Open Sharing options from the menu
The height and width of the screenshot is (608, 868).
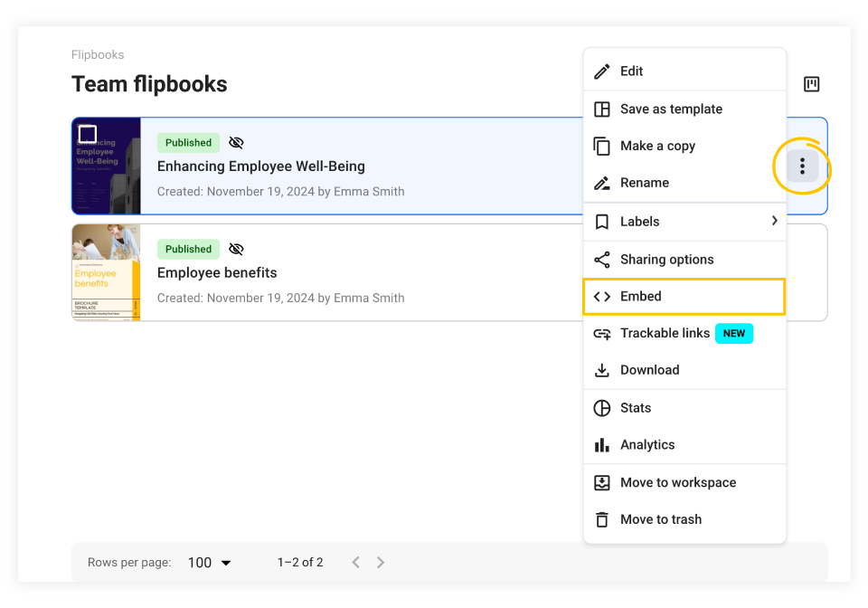666,259
